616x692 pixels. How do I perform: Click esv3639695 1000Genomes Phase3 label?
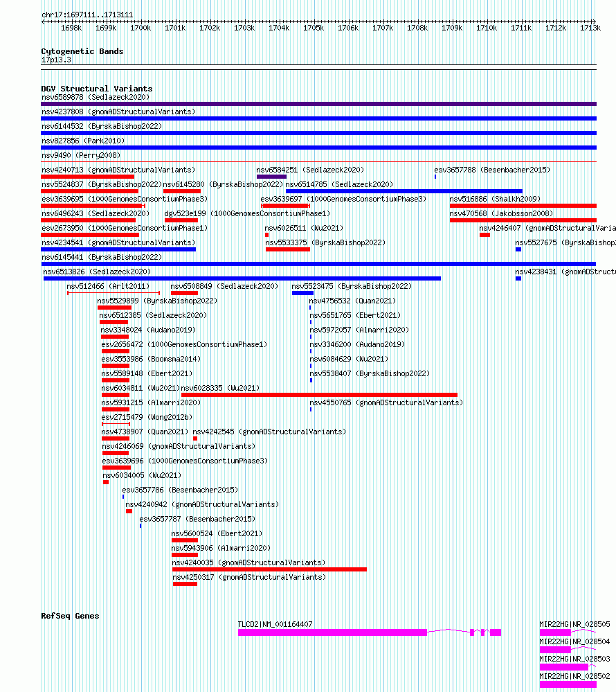[125, 199]
